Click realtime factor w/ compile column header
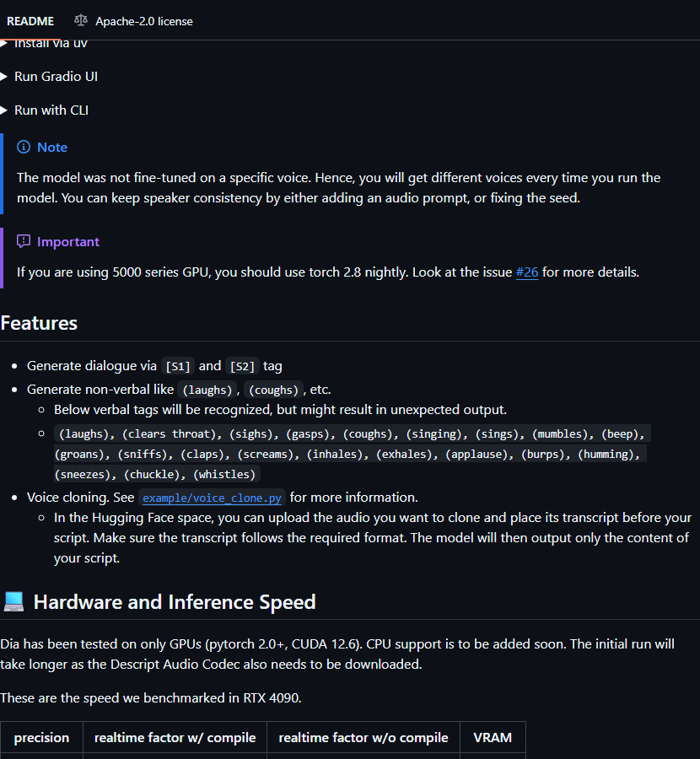 point(175,737)
